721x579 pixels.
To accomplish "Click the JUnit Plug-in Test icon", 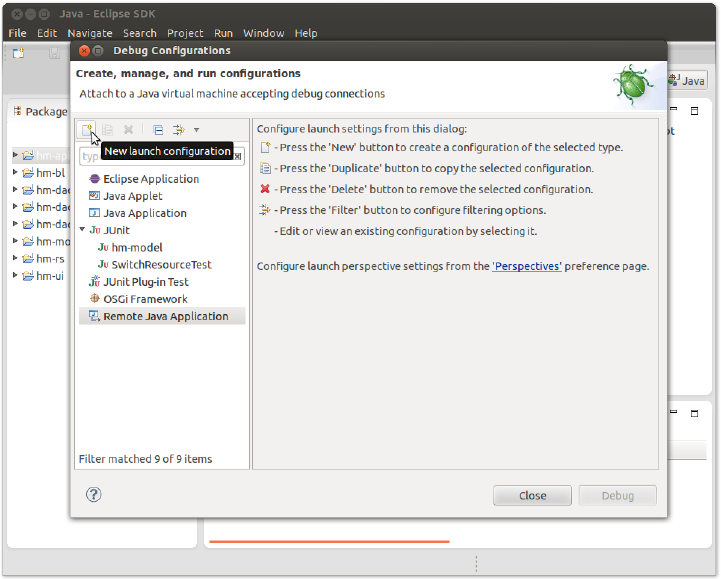I will pyautogui.click(x=94, y=281).
